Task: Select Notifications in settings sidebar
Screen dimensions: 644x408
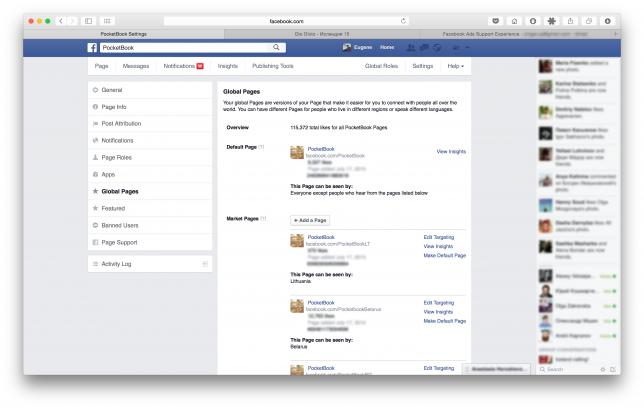Action: click(150, 141)
